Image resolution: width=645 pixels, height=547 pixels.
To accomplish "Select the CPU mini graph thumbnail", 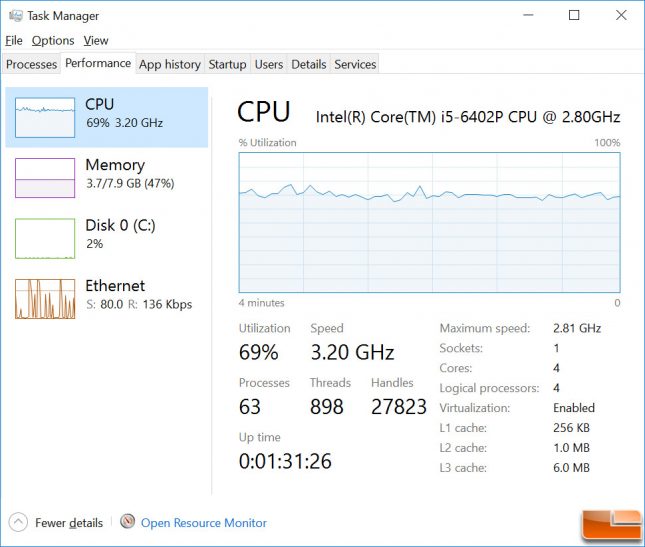I will click(45, 117).
